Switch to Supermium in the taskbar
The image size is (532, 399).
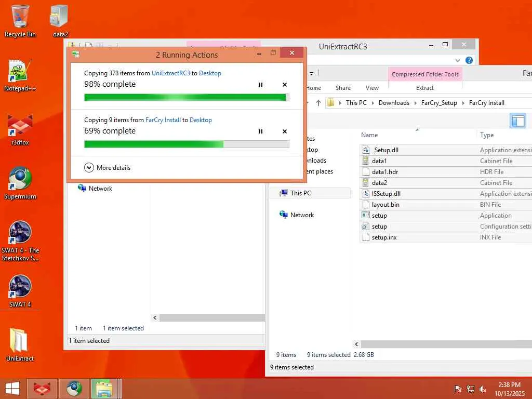[74, 389]
